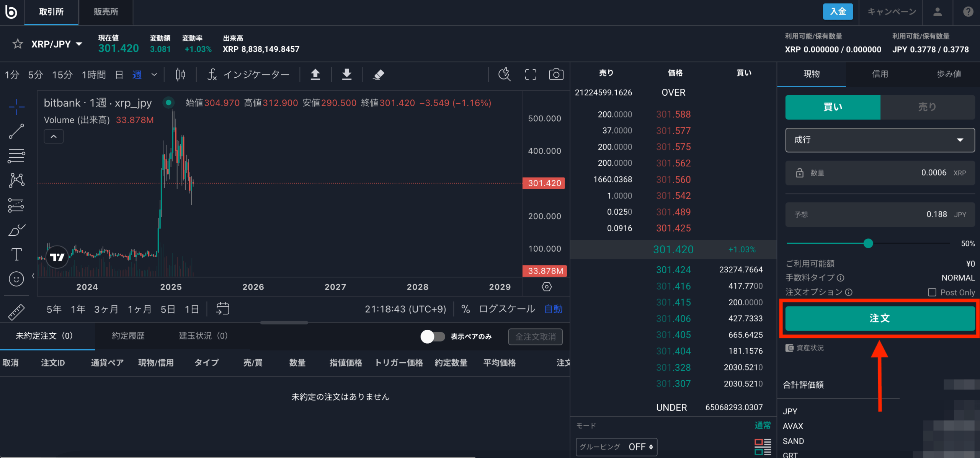
Task: Click the 全注文取消 button
Action: pos(535,337)
